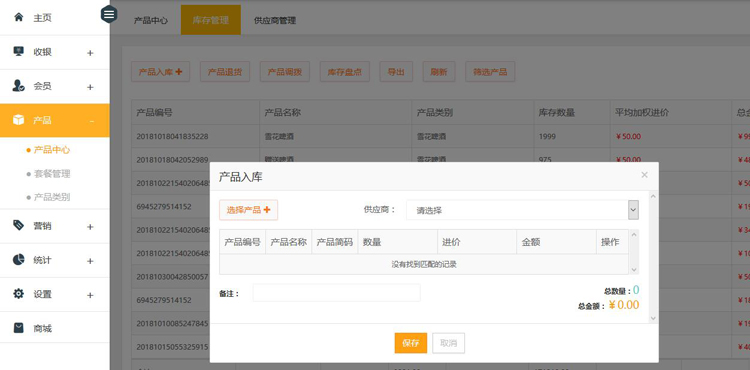Image resolution: width=750 pixels, height=370 pixels.
Task: Click the shop icon beside 商城
Action: tap(19, 328)
